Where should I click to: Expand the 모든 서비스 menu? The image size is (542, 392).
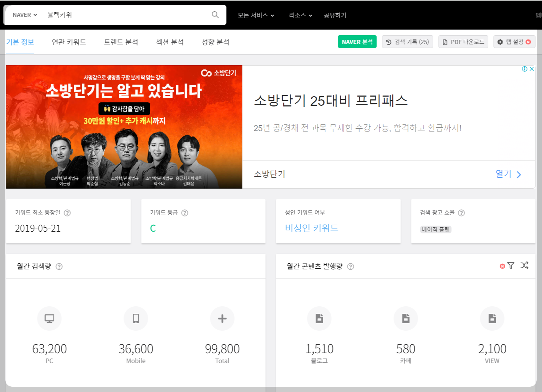pyautogui.click(x=256, y=15)
